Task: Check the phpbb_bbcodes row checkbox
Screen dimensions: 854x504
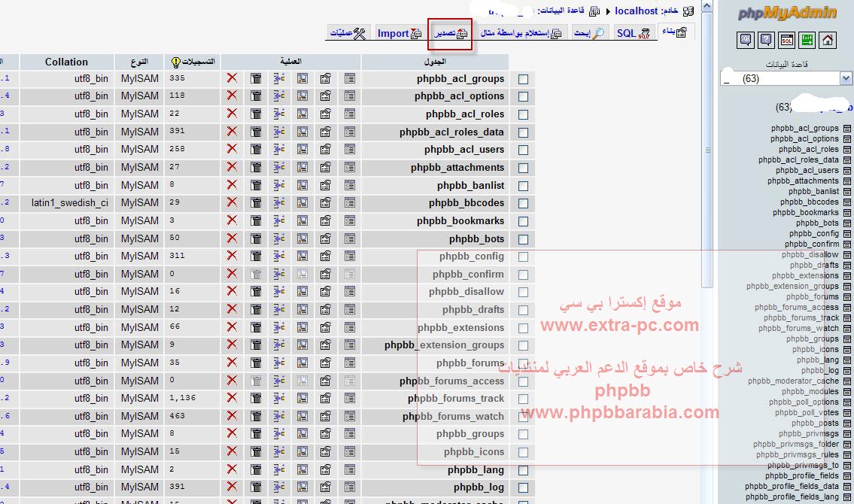Action: tap(524, 204)
